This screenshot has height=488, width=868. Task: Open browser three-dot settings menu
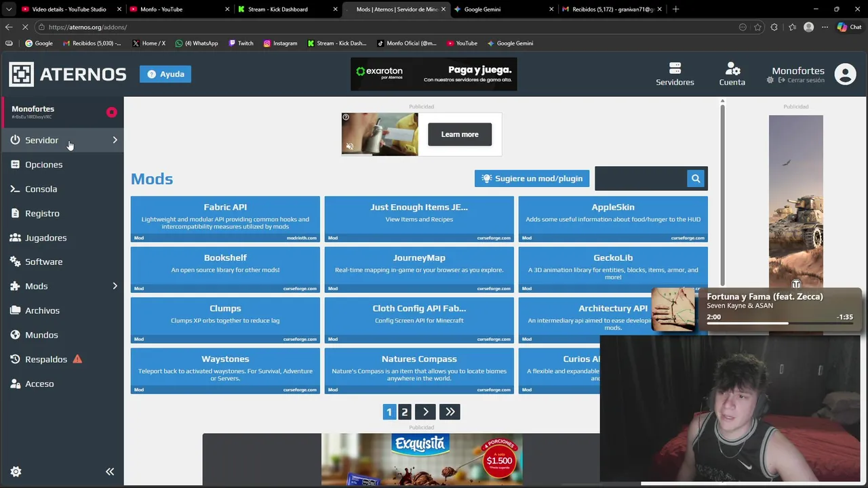click(x=825, y=27)
